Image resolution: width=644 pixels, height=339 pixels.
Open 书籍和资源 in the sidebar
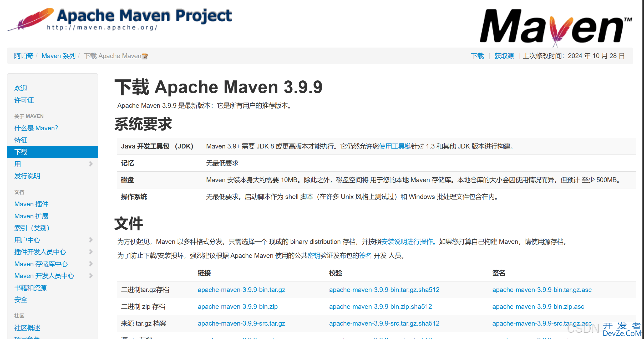[x=30, y=288]
